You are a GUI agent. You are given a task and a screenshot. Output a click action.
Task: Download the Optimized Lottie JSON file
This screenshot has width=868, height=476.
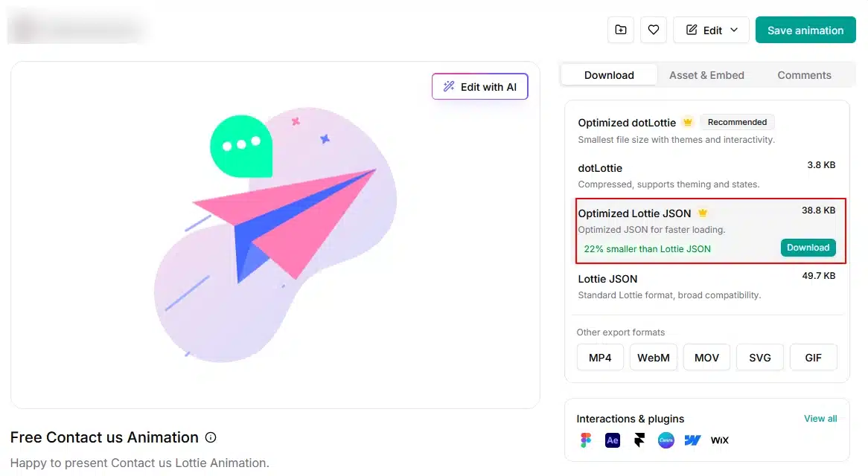pos(808,248)
